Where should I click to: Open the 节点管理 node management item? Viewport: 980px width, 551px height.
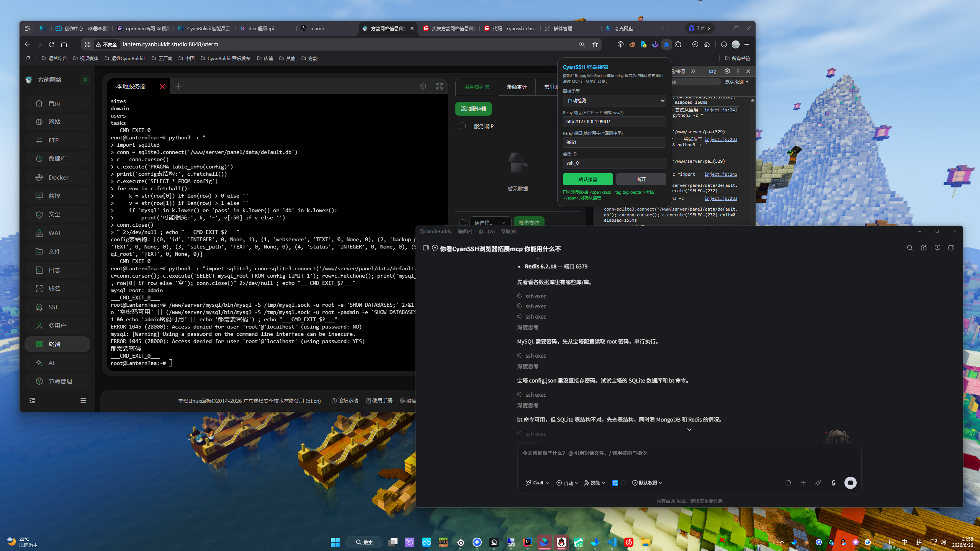(x=57, y=381)
